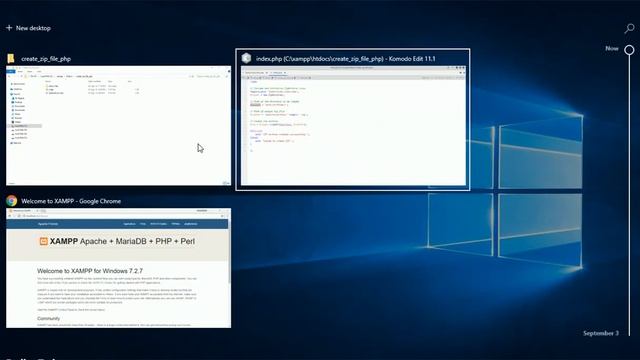
Task: Click the folder icon beside create_zip_file_php title
Action: 11,59
